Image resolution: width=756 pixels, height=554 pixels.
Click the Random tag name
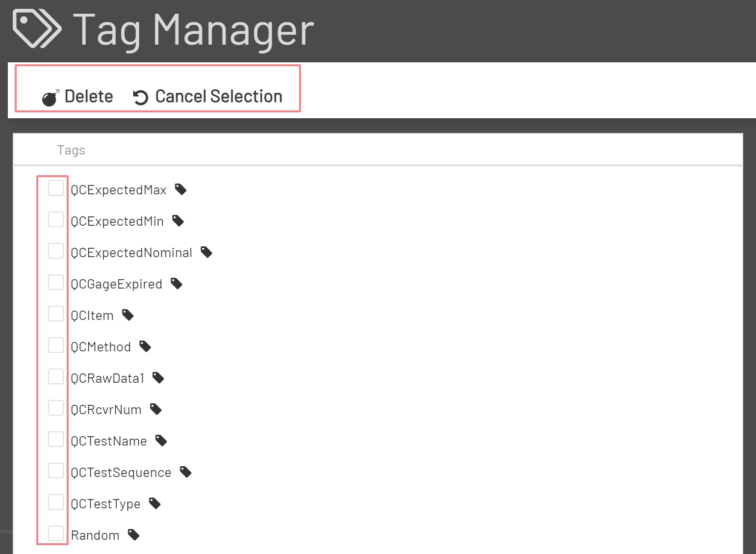coord(95,535)
